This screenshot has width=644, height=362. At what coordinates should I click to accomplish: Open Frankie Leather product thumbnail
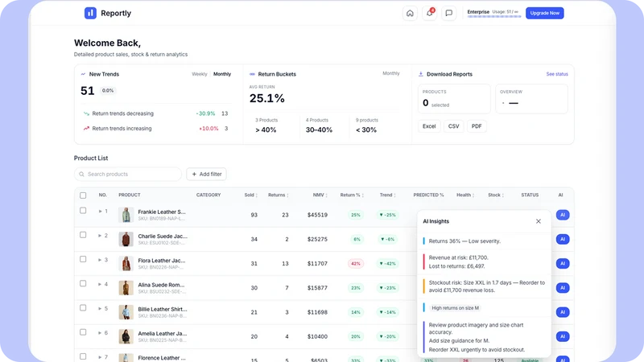pos(126,215)
